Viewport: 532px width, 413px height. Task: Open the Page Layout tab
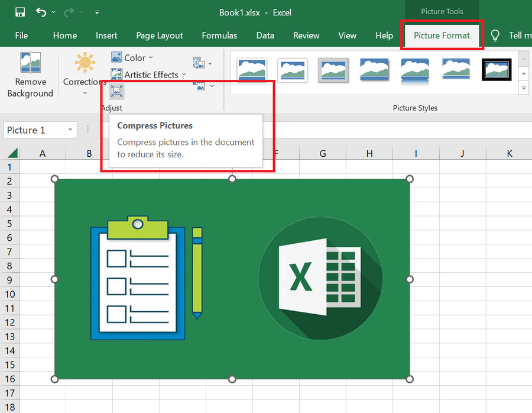[x=159, y=36]
